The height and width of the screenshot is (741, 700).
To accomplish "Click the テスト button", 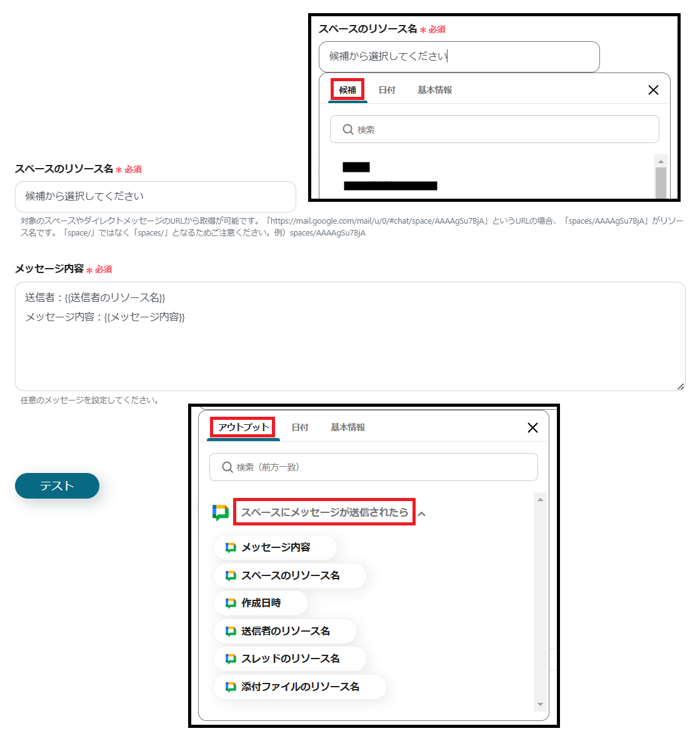I will coord(57,486).
